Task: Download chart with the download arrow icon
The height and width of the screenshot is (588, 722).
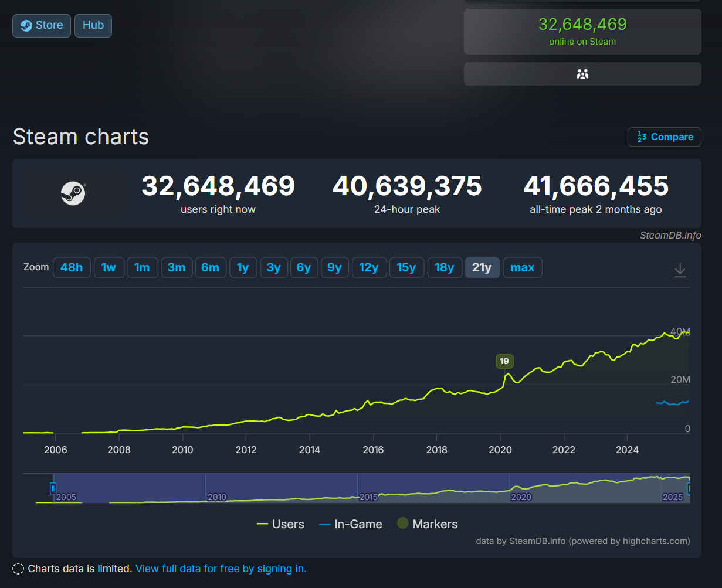Action: coord(680,270)
